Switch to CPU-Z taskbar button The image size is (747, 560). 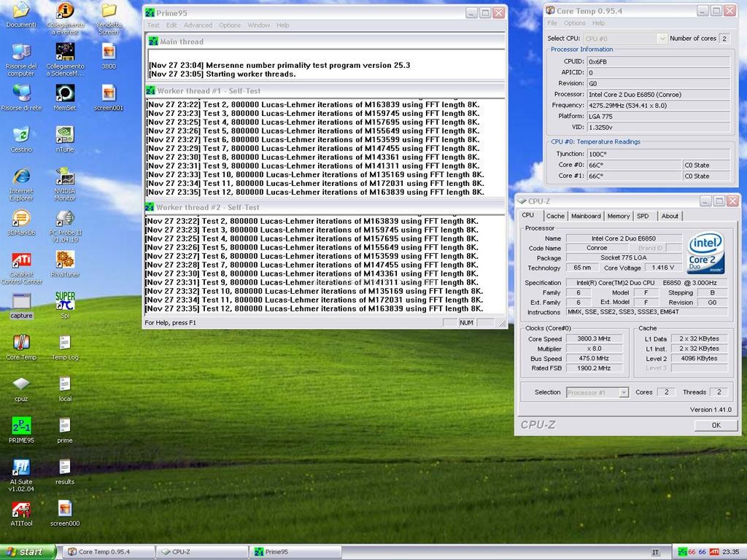[203, 552]
